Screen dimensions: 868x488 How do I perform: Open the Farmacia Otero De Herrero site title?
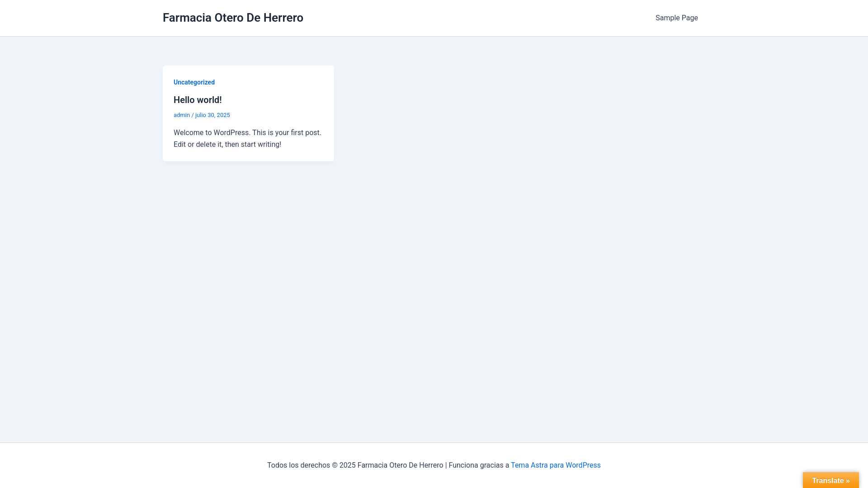pyautogui.click(x=233, y=18)
